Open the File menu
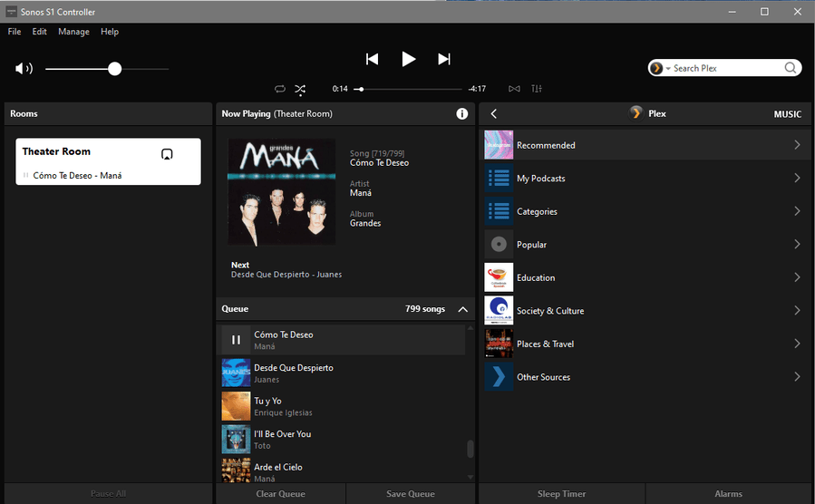815x504 pixels. click(15, 32)
